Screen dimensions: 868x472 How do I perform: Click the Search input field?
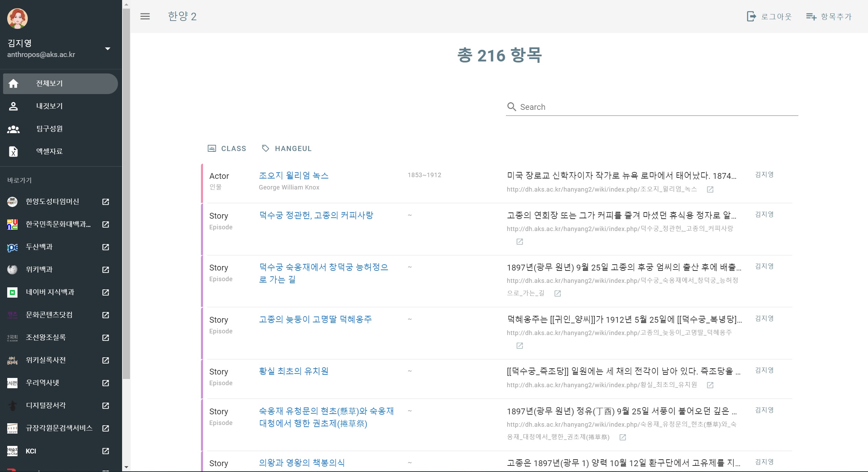(652, 107)
